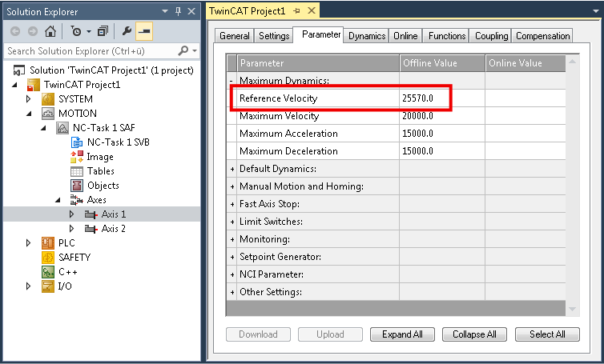The height and width of the screenshot is (364, 604).
Task: Click the parameter table scroll down arrow
Action: click(573, 309)
